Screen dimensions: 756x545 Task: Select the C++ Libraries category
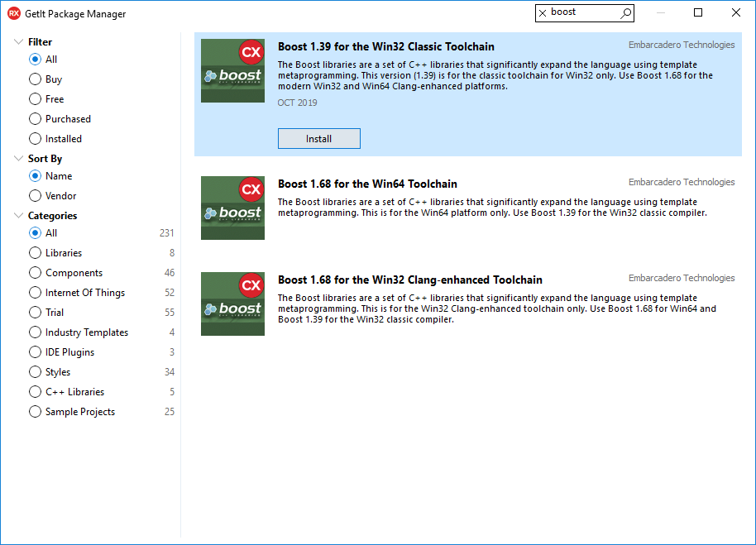tap(35, 392)
